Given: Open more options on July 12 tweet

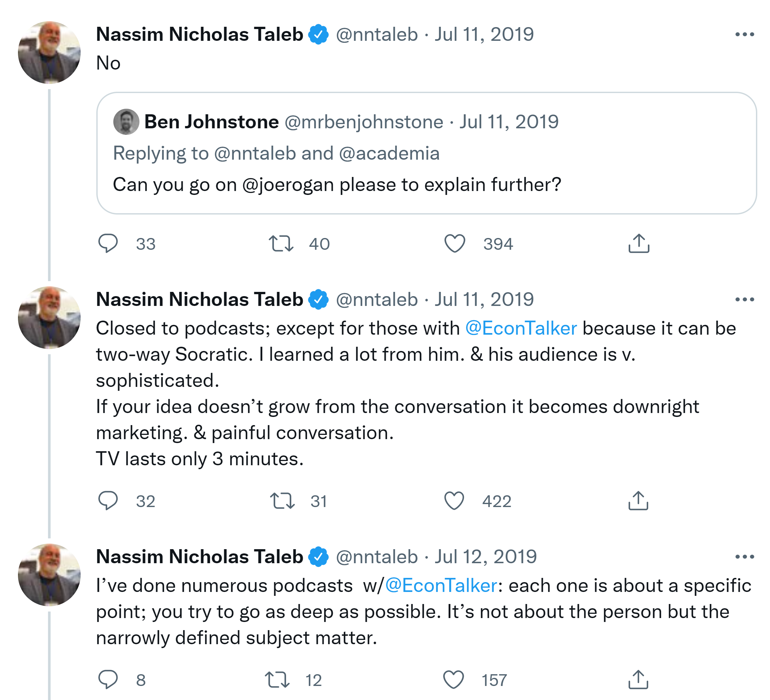Looking at the screenshot, I should 745,557.
